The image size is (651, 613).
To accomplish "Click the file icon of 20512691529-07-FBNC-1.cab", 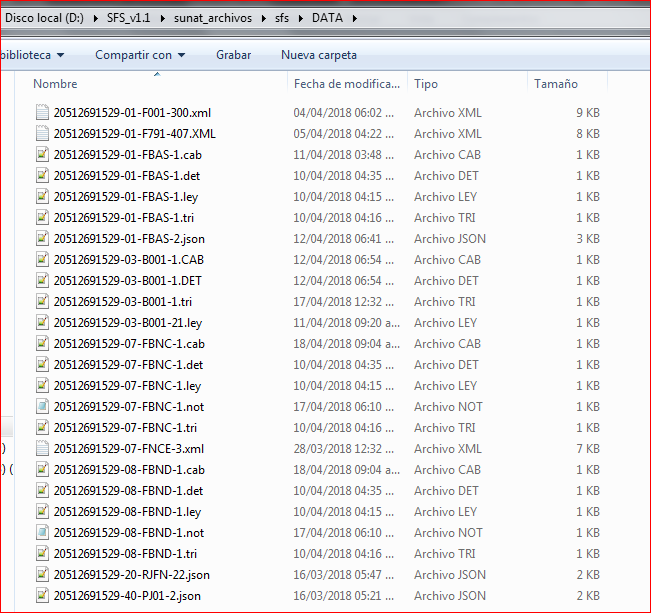I will 42,344.
